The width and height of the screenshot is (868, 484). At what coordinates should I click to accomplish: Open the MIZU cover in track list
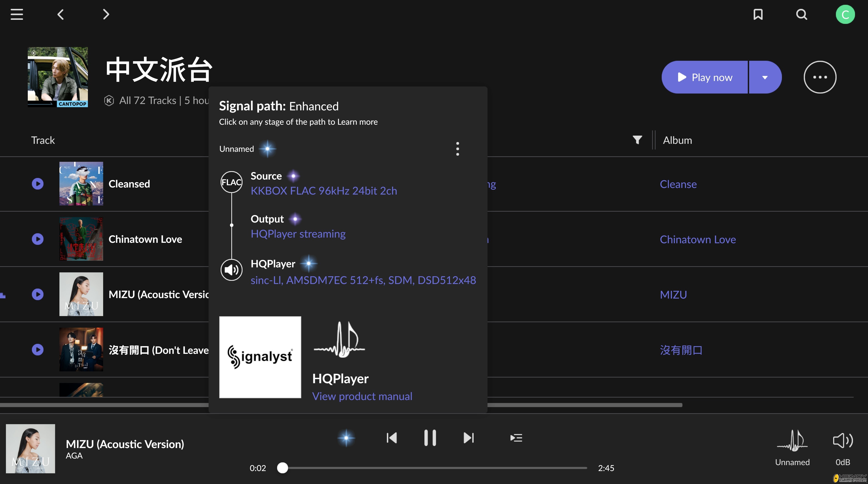pyautogui.click(x=81, y=294)
